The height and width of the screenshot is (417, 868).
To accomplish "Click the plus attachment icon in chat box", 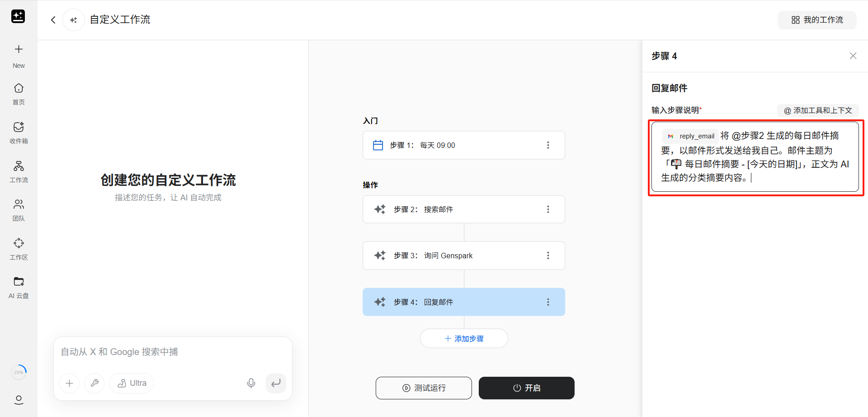I will [69, 384].
